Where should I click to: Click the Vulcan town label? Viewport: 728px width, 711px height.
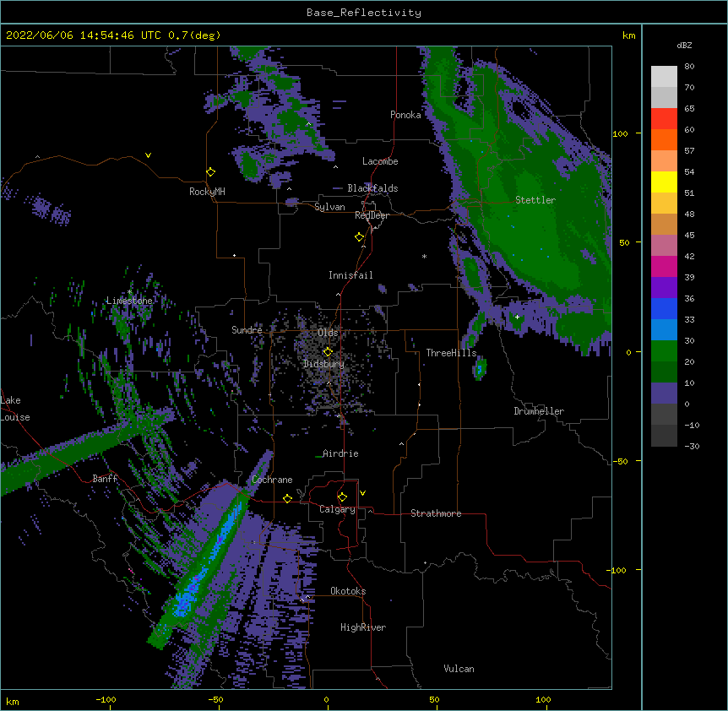click(459, 669)
